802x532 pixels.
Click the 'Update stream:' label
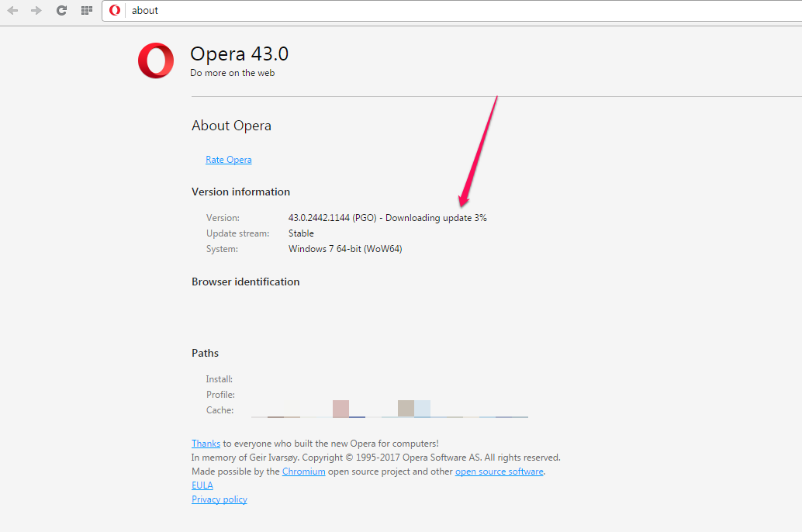tap(238, 233)
